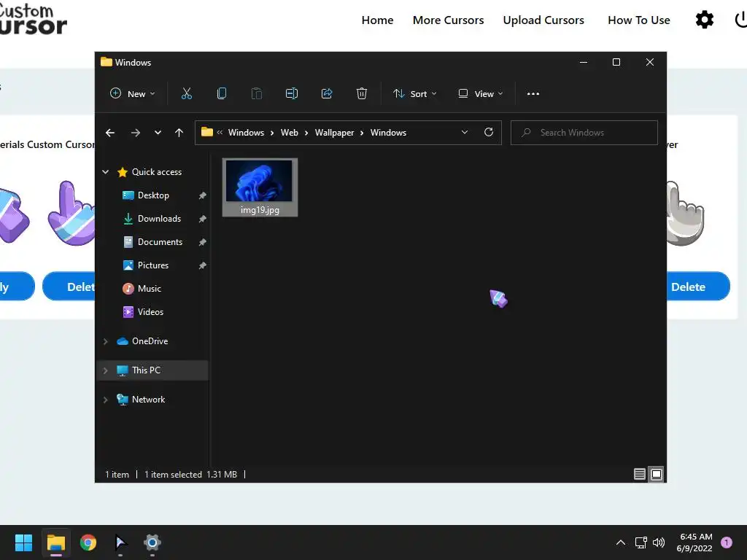Image resolution: width=747 pixels, height=560 pixels.
Task: Click the Delete trash icon
Action: tap(362, 94)
